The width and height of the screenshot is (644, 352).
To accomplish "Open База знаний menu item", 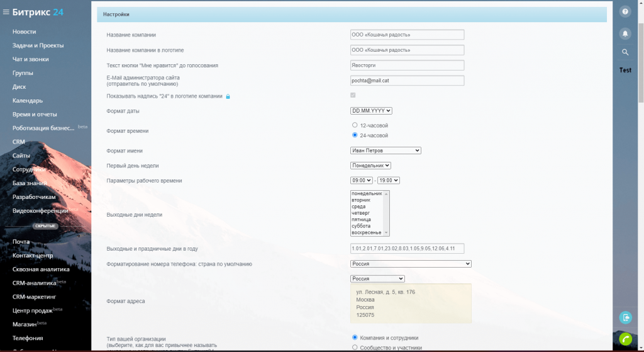I will click(x=30, y=183).
